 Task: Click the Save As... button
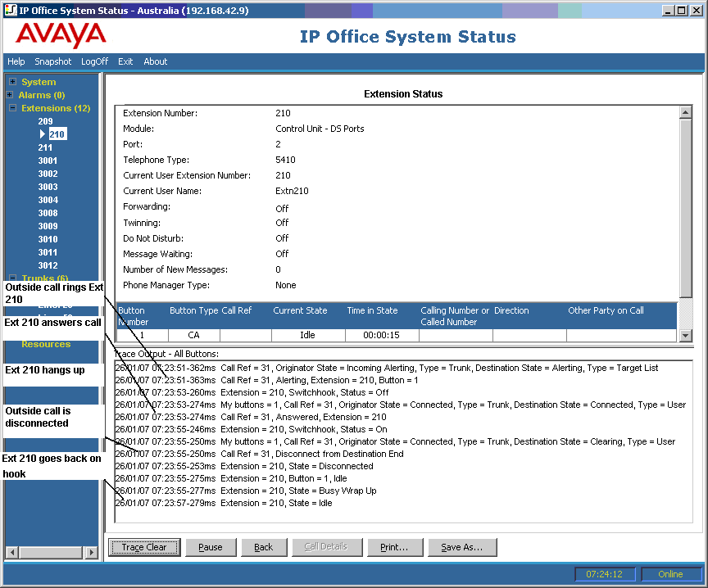coord(462,547)
